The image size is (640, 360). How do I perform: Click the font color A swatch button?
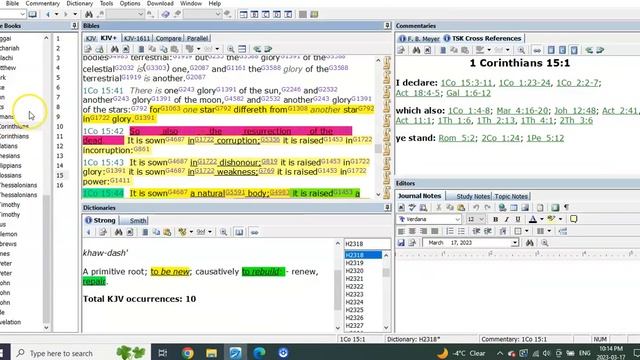coord(533,219)
